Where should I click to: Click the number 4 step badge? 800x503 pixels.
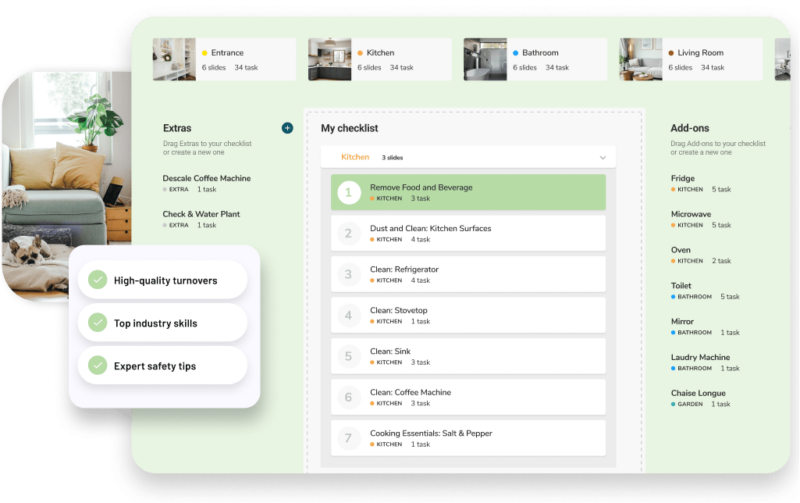point(348,315)
